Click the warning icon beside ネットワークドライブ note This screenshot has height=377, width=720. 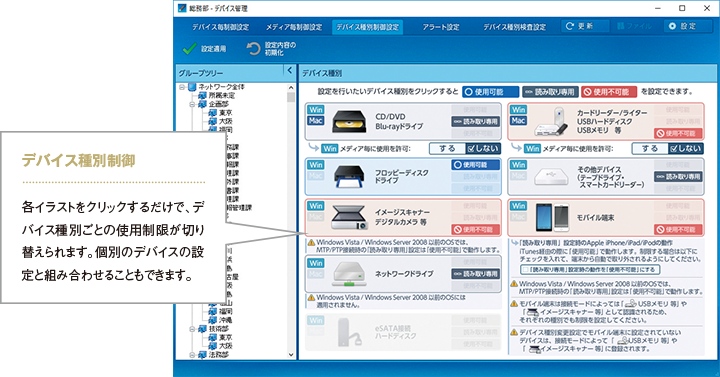311,298
